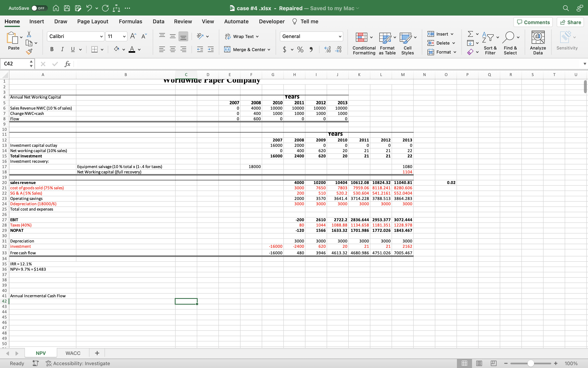Click the Decrease Indent icon
This screenshot has width=588, height=368.
(200, 49)
